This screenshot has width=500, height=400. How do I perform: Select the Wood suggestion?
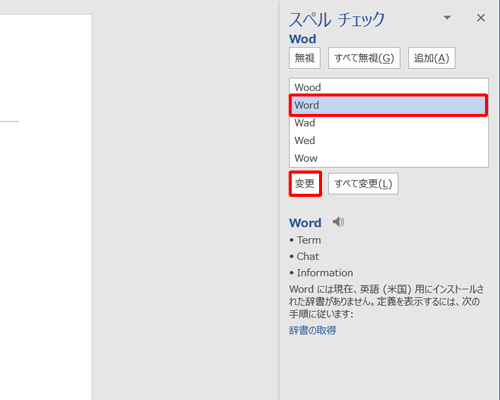click(389, 87)
